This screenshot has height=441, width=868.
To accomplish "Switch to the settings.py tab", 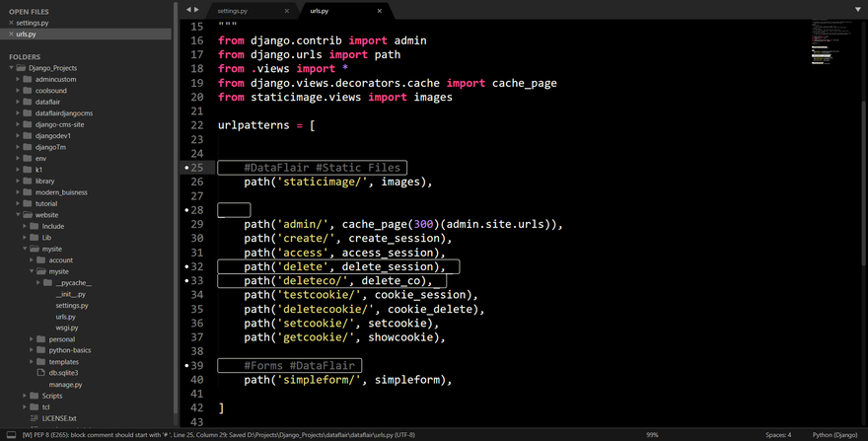I will click(232, 11).
